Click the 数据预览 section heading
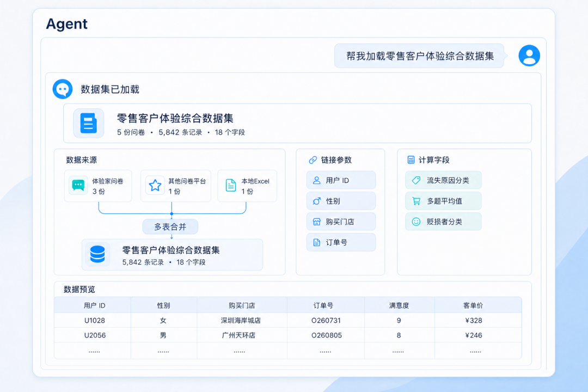The width and height of the screenshot is (588, 392). coord(79,289)
